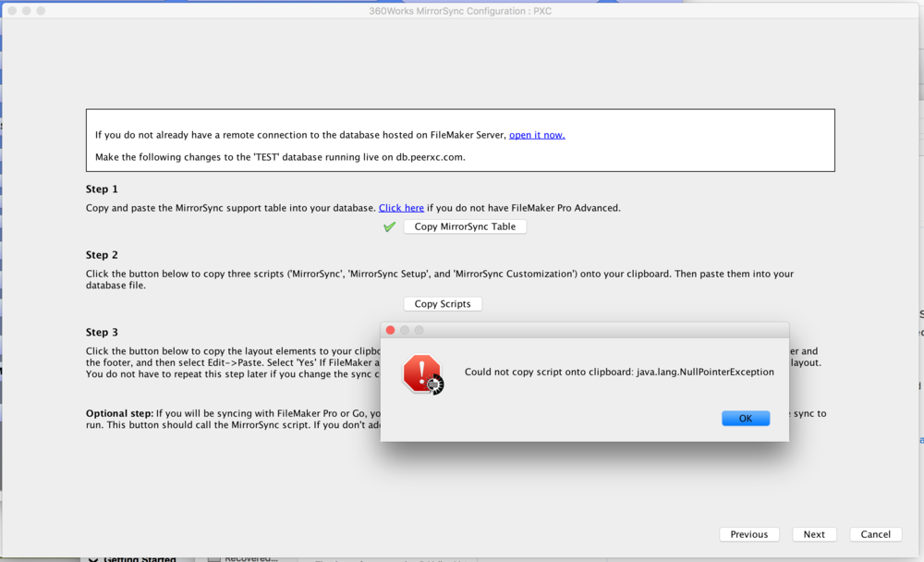Click the red error alert icon
Viewport: 924px width, 562px height.
pyautogui.click(x=422, y=373)
